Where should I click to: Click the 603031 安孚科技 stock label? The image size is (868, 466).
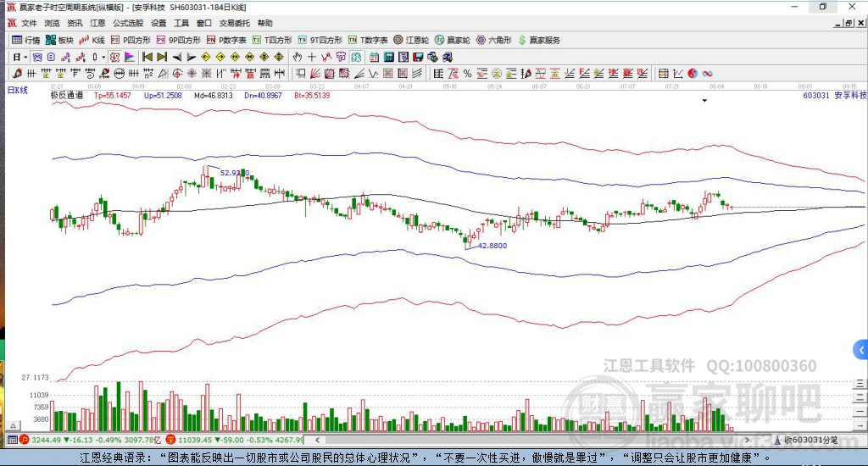click(835, 95)
